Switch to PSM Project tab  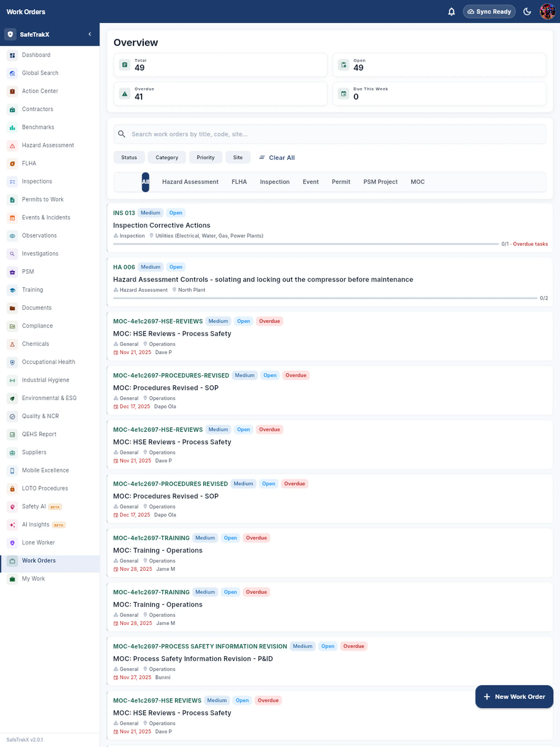[380, 182]
